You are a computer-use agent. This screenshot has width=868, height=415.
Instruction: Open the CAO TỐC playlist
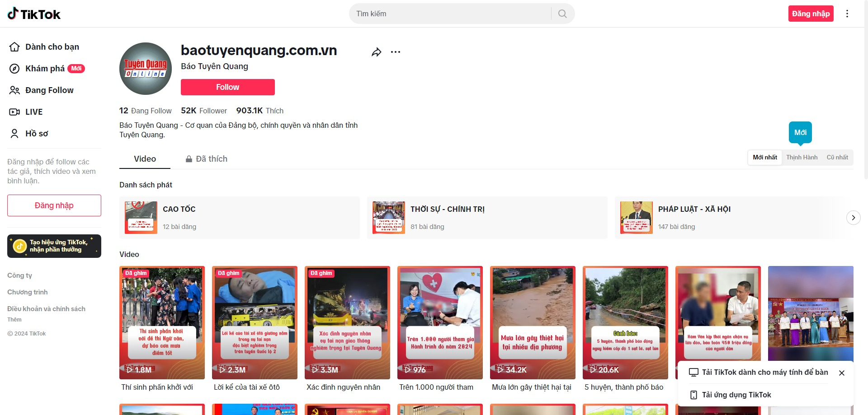tap(240, 218)
